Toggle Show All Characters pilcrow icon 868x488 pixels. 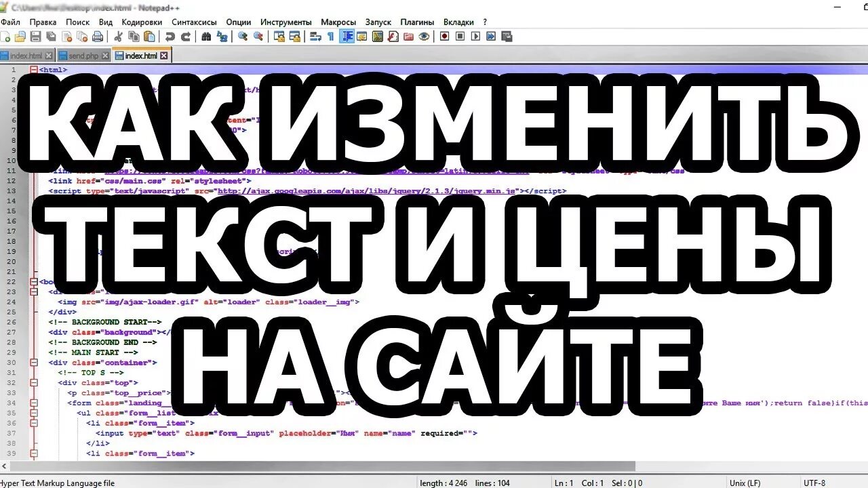pyautogui.click(x=330, y=37)
